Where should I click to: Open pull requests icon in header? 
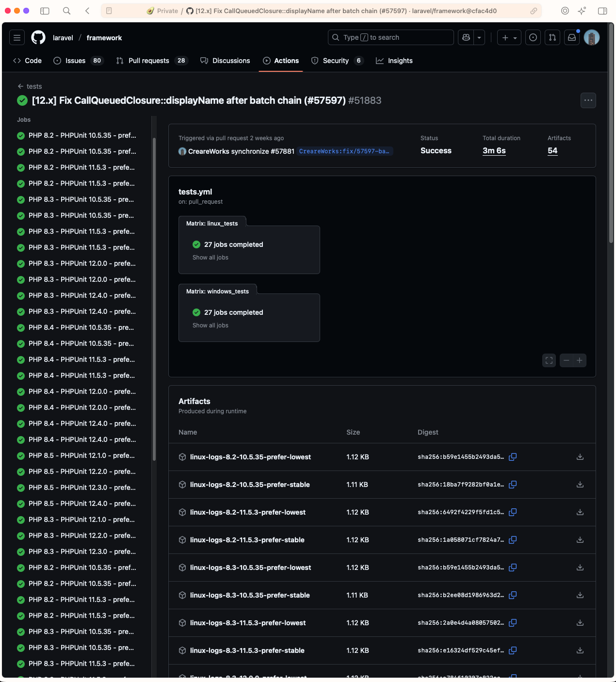[552, 37]
